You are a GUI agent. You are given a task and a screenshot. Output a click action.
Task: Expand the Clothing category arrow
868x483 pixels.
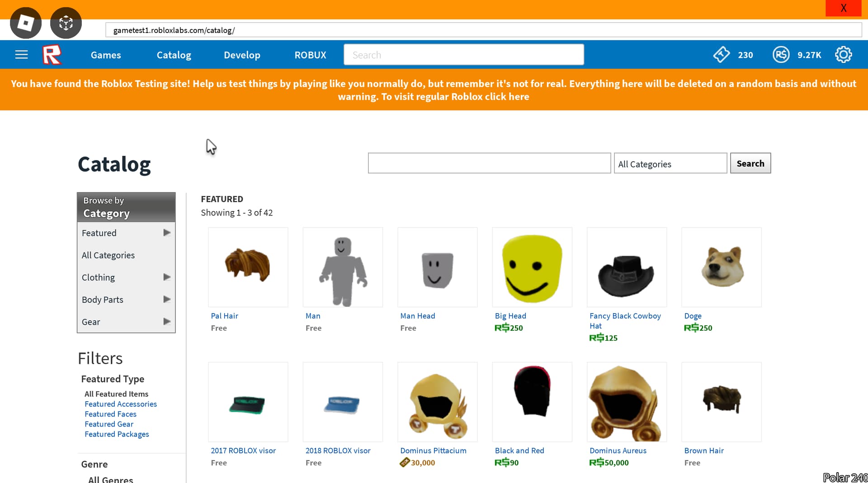click(x=167, y=277)
